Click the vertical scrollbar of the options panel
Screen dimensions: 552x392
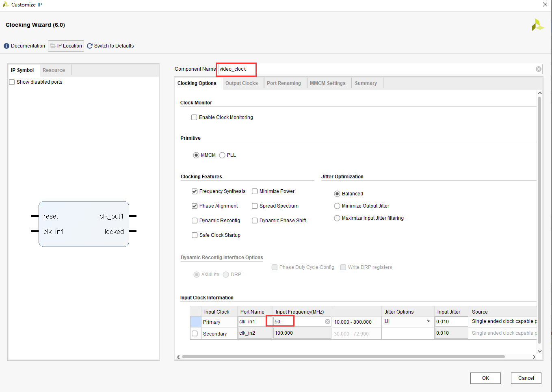(x=539, y=219)
